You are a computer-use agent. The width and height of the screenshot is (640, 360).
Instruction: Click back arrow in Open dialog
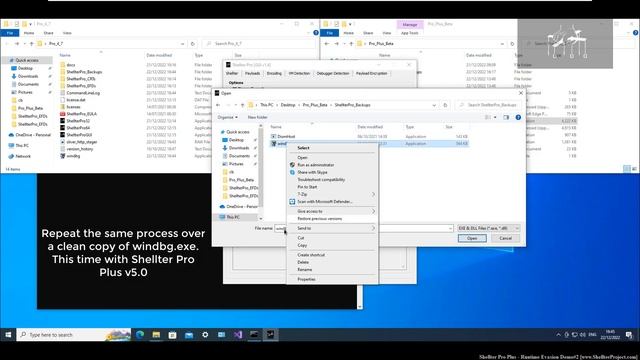pos(218,105)
